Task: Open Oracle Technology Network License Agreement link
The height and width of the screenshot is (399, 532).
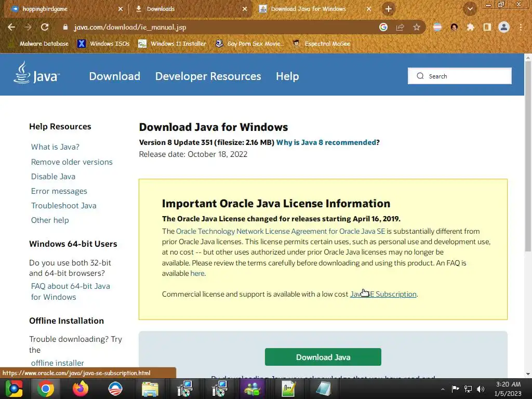Action: (x=281, y=231)
